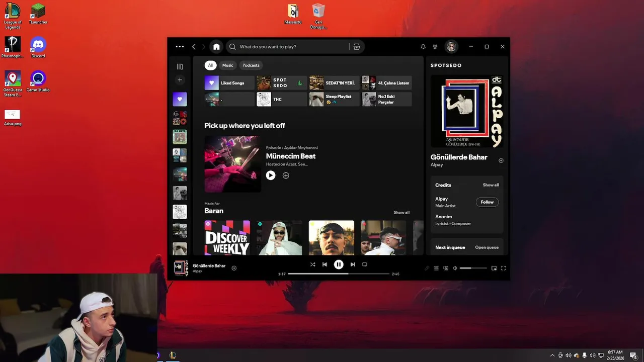Create a playlist with plus icon in sidebar
The image size is (644, 362).
click(180, 80)
